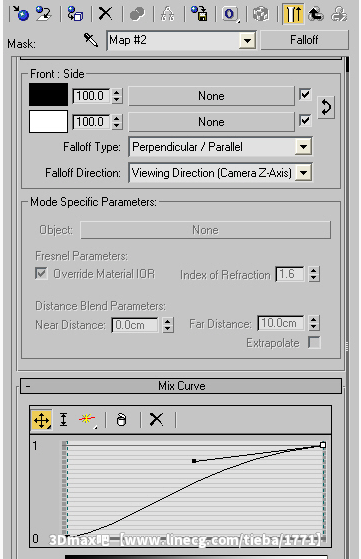Pick material from object eyedropper
This screenshot has height=559, width=361.
[91, 40]
